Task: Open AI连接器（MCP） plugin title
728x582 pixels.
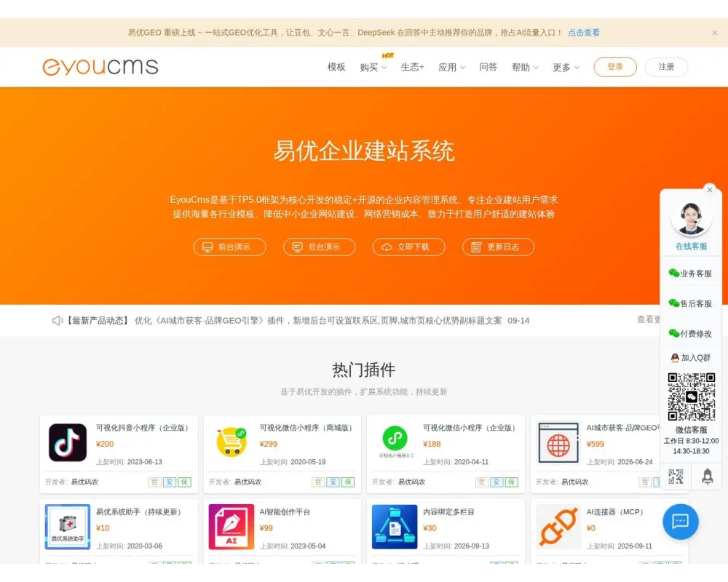Action: coord(617,512)
